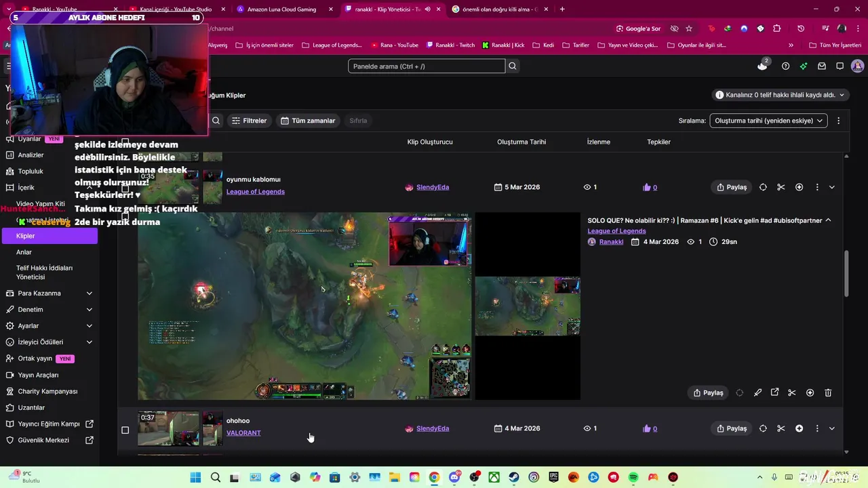This screenshot has width=868, height=488.
Task: Click plus-circle icon on oyunmu kablomu row
Action: (799, 187)
